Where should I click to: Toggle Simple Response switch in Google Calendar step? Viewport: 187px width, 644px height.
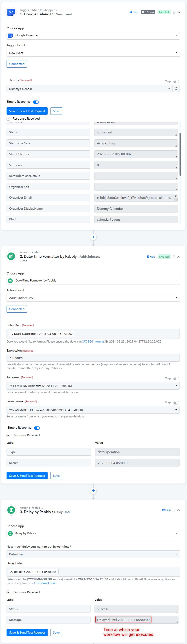pos(36,102)
